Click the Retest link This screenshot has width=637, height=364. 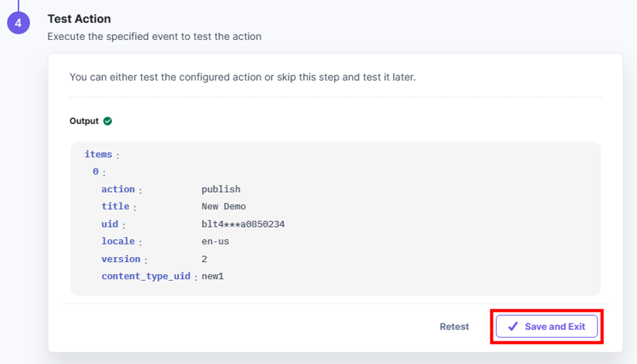[x=454, y=327]
